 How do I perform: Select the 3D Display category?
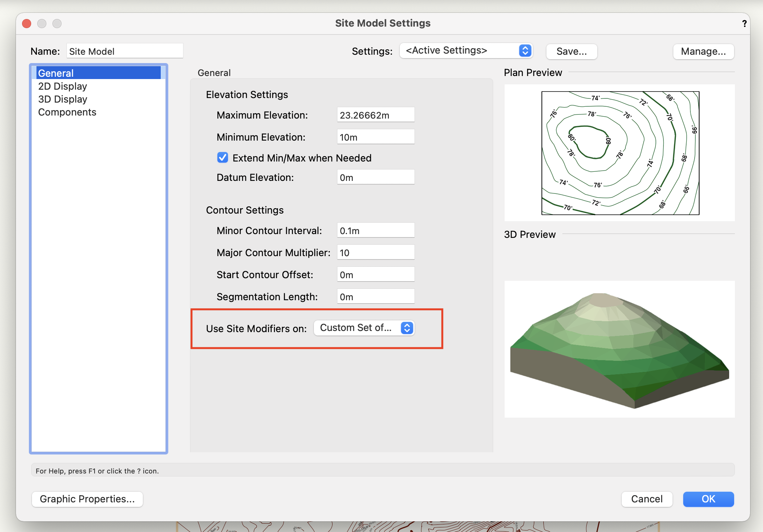coord(62,99)
